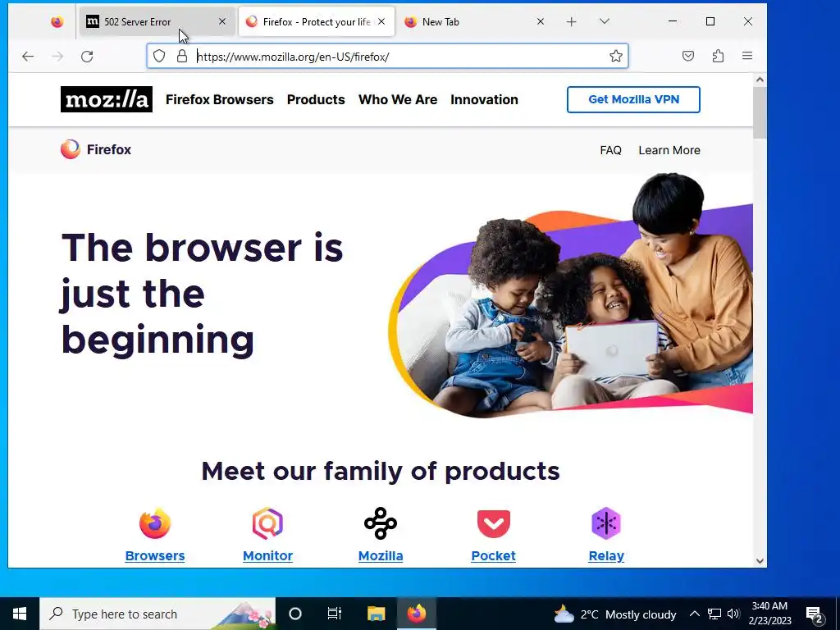Image resolution: width=840 pixels, height=630 pixels.
Task: Click the Browsers product icon
Action: tap(155, 523)
